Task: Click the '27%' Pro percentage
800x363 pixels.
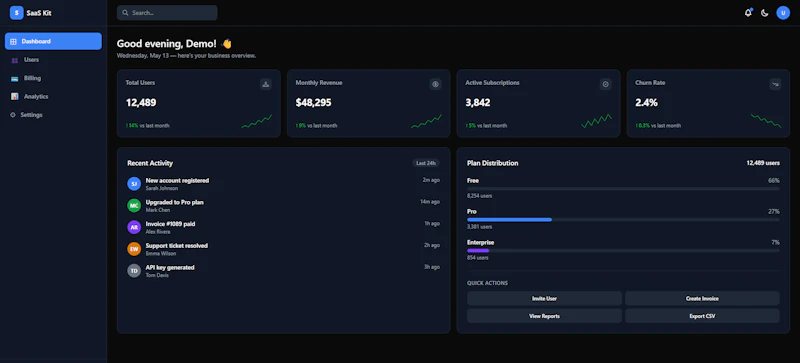Action: click(773, 211)
